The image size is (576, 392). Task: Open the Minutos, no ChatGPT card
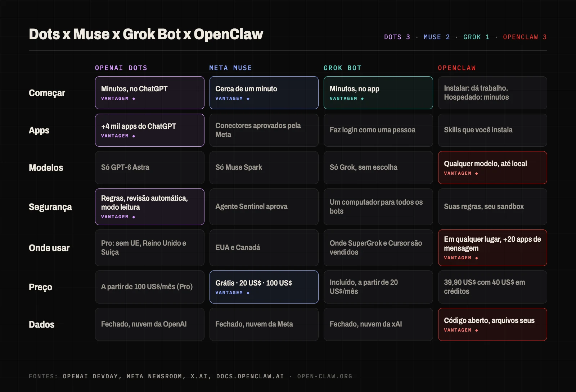(x=150, y=93)
